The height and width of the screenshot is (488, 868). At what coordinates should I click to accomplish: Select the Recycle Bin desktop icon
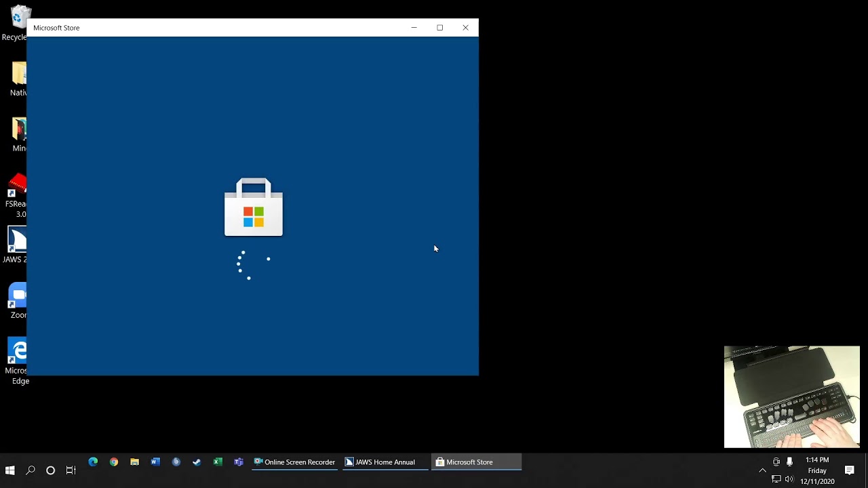[15, 24]
